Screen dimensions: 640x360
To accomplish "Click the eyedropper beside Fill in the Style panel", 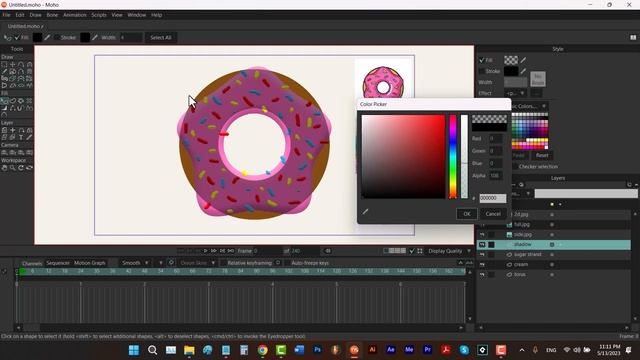I will coord(523,60).
